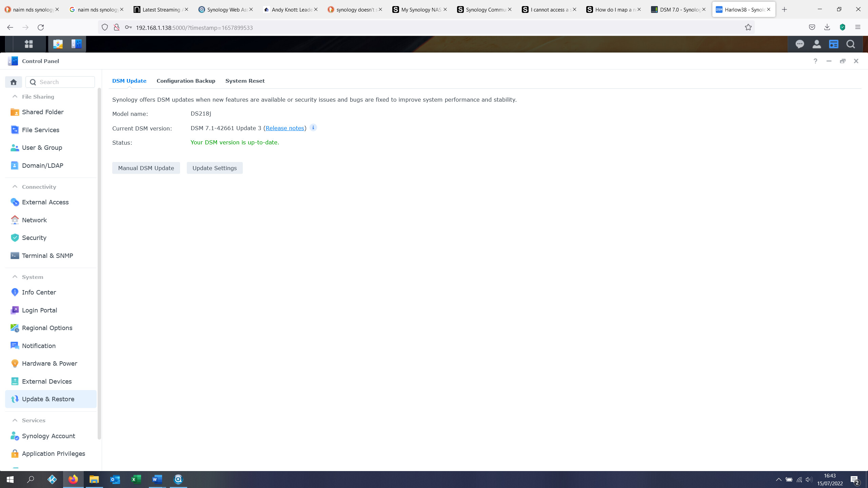The image size is (868, 488).
Task: Open File Services settings
Action: point(51,130)
